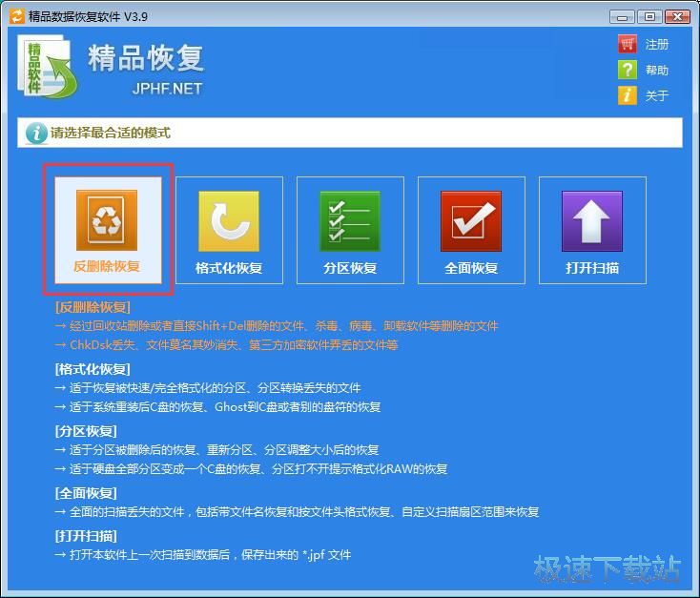Click the [分区恢复] description heading
Image resolution: width=700 pixels, height=598 pixels.
(86, 431)
